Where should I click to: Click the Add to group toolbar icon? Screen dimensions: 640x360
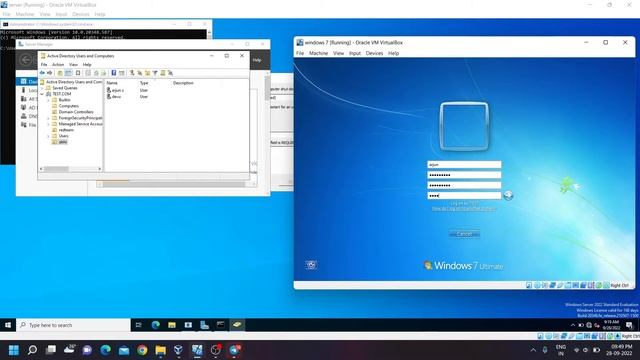point(171,73)
